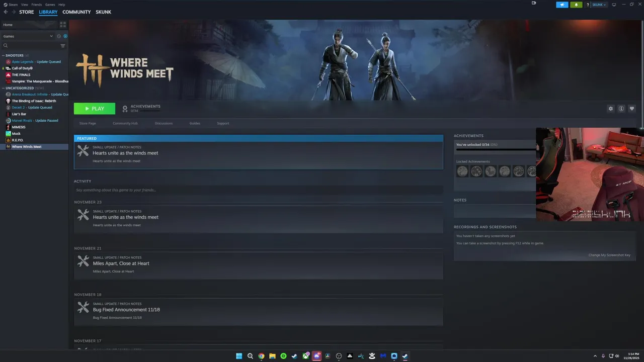Open Miles Apart, Close at Heart update
This screenshot has height=362, width=644.
pyautogui.click(x=259, y=265)
